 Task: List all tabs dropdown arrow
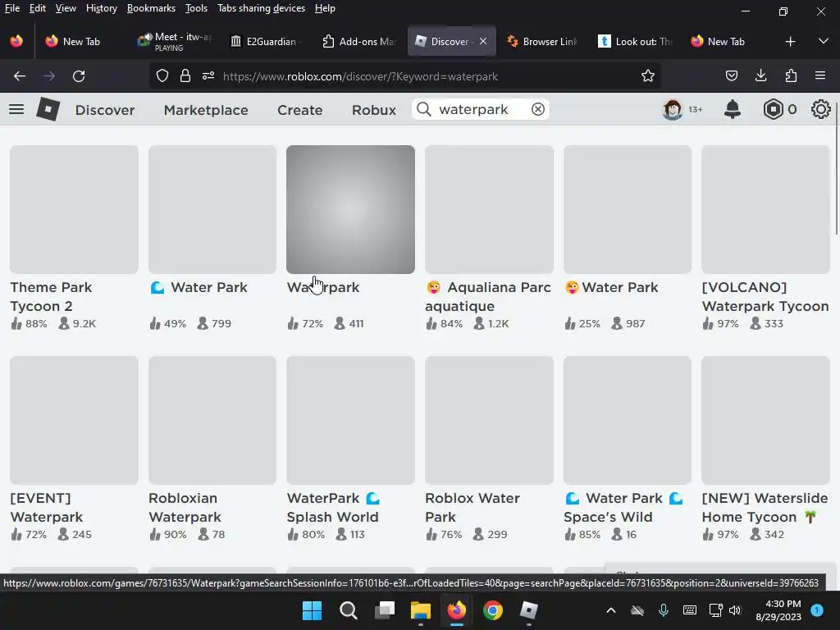click(824, 41)
